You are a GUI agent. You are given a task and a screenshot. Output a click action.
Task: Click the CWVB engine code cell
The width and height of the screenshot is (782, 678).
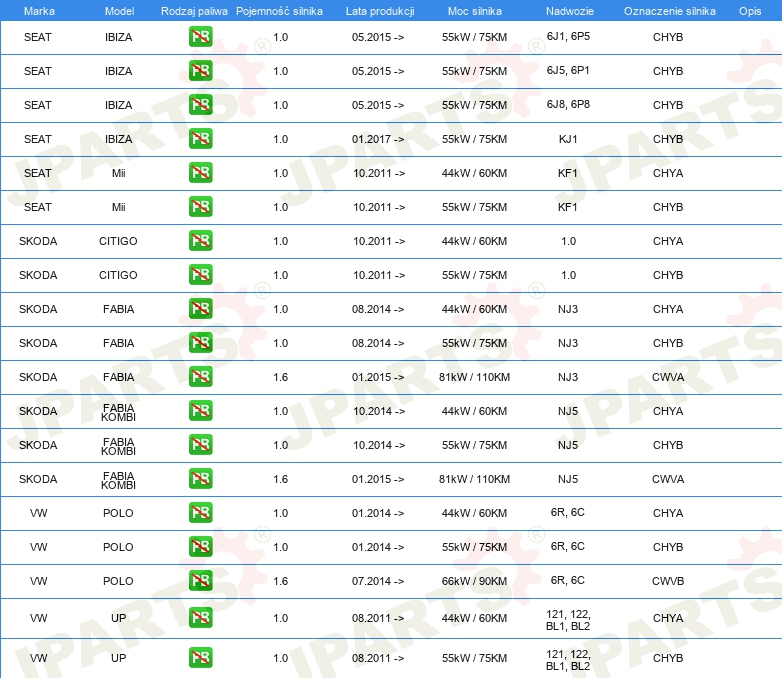tap(668, 581)
